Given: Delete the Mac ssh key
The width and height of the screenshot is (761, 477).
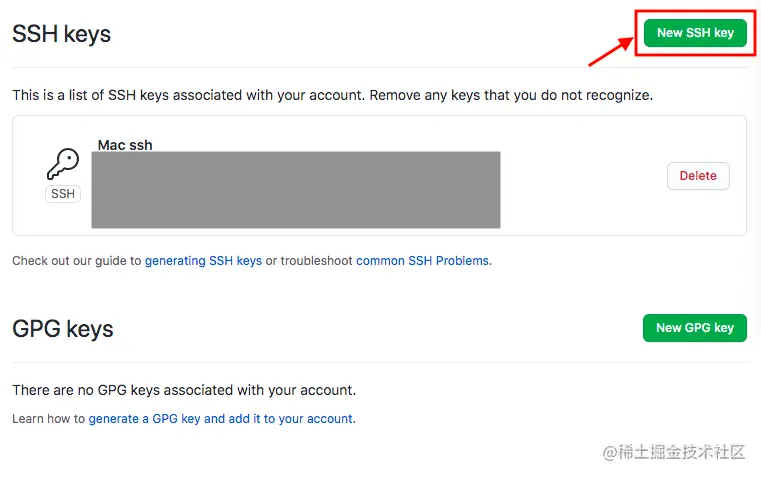Looking at the screenshot, I should (x=698, y=176).
